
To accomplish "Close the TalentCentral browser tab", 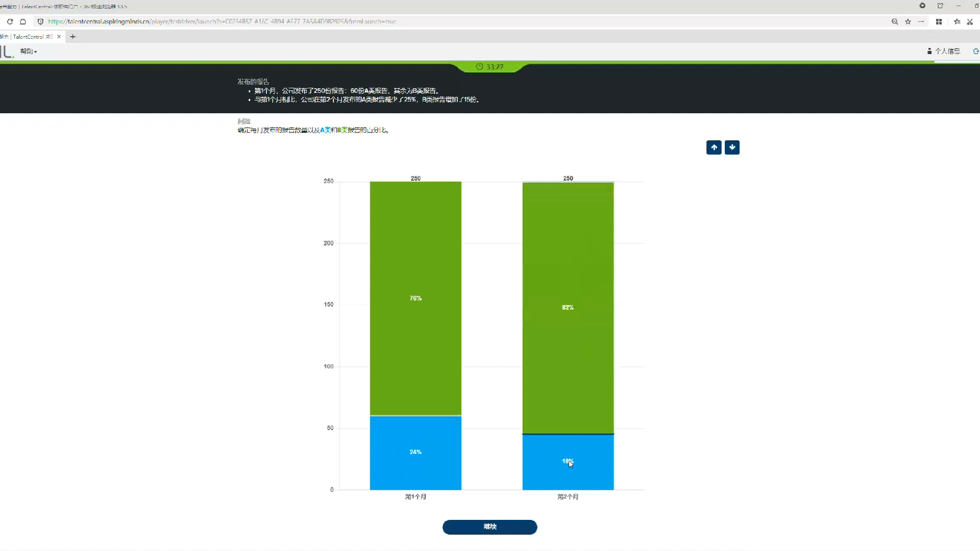I will [x=59, y=37].
